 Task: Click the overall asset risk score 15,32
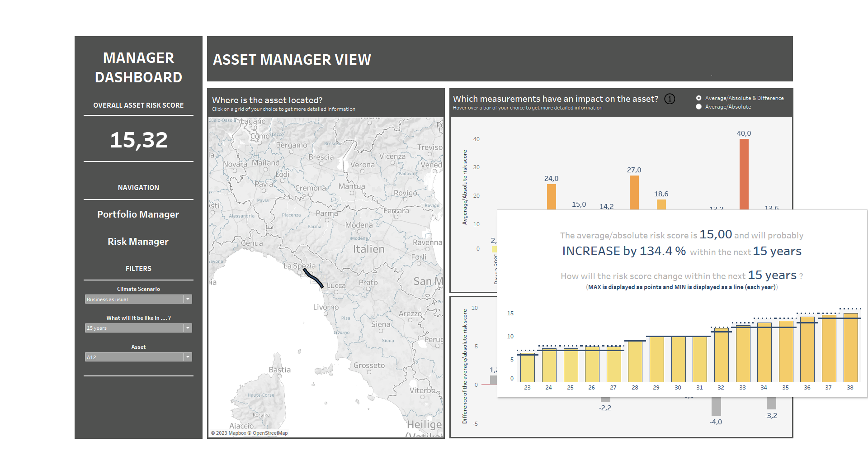138,140
